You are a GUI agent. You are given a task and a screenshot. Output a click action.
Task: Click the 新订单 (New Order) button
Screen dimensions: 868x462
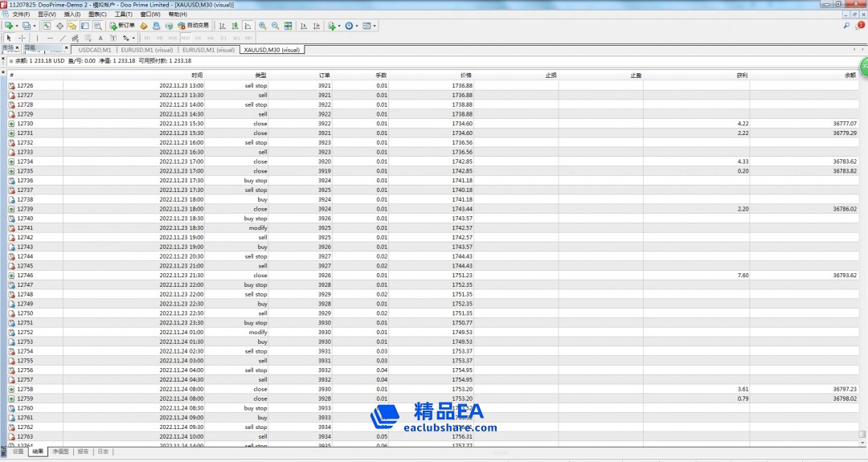[122, 26]
